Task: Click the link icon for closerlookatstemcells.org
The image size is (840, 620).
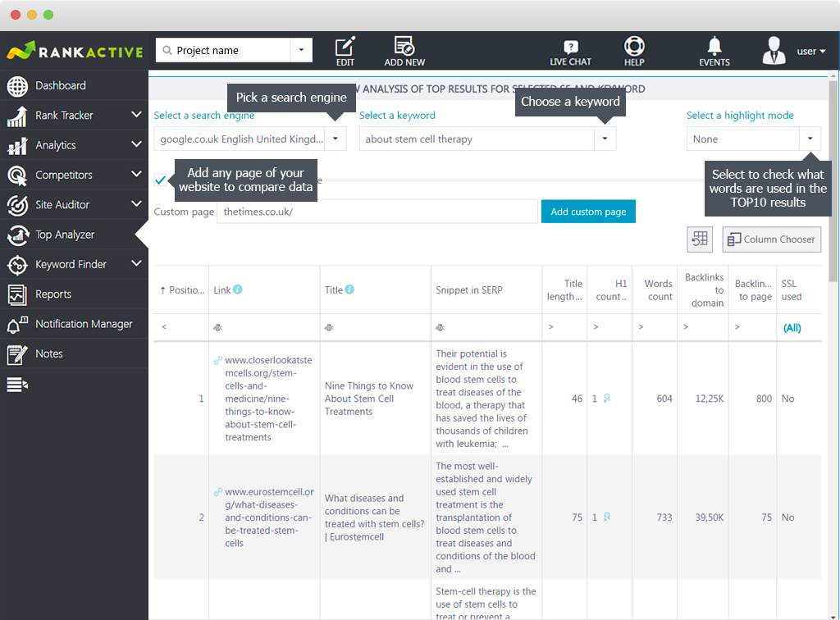Action: click(217, 360)
